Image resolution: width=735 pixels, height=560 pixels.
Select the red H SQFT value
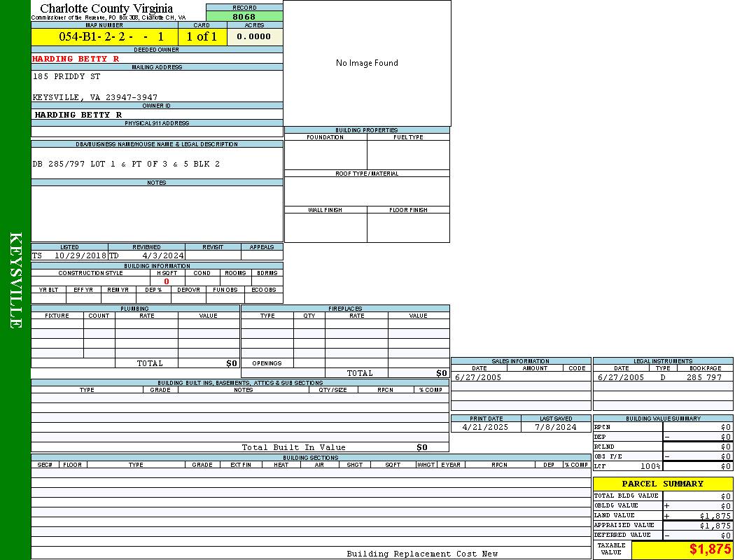click(167, 281)
